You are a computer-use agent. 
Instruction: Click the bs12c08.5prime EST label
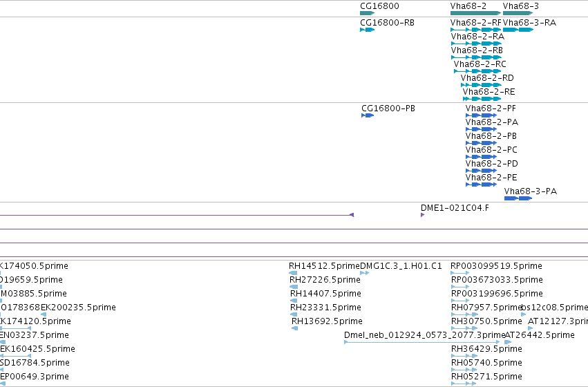[x=555, y=308]
